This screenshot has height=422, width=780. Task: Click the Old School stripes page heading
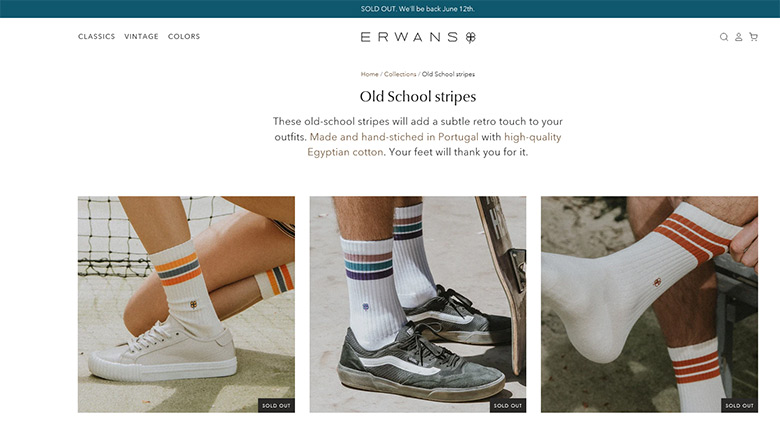coord(418,97)
